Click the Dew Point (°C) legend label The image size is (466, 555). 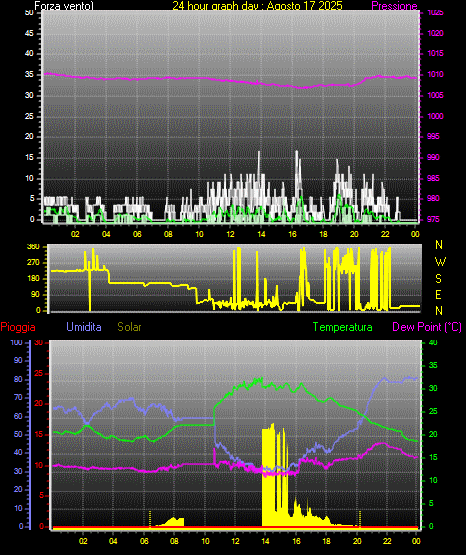tap(427, 327)
